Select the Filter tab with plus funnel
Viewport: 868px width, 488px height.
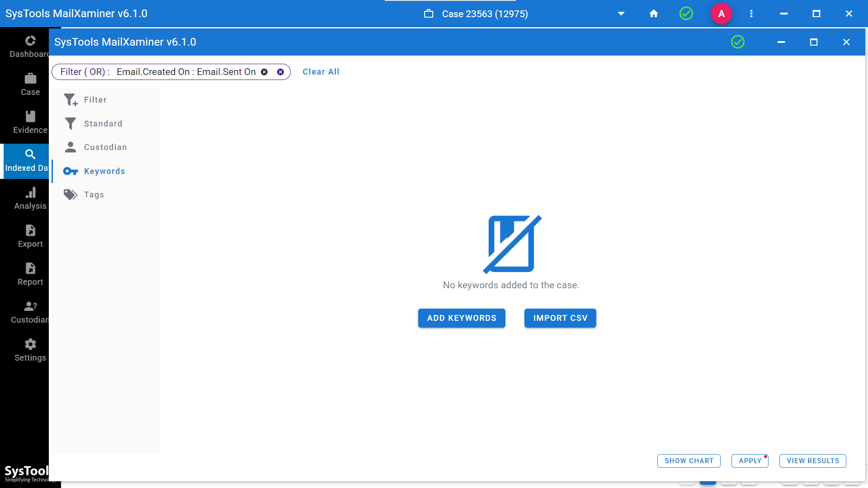106,100
